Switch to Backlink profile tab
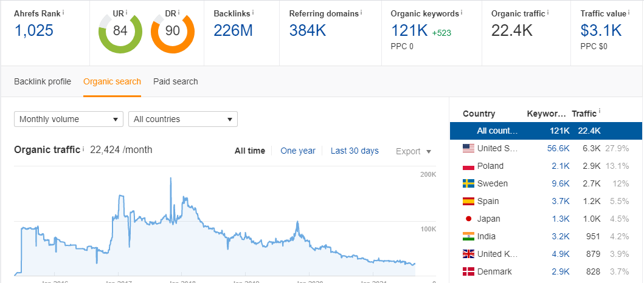The height and width of the screenshot is (283, 644). tap(43, 81)
